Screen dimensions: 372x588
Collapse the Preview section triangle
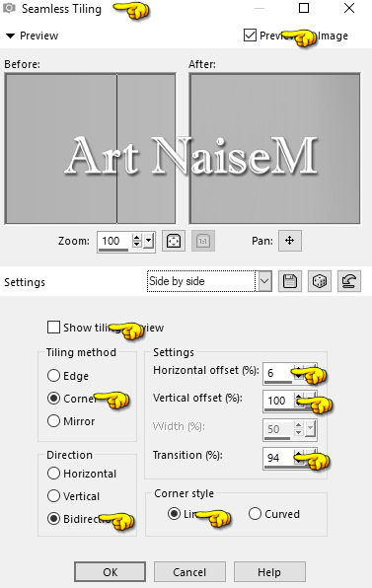coord(10,36)
